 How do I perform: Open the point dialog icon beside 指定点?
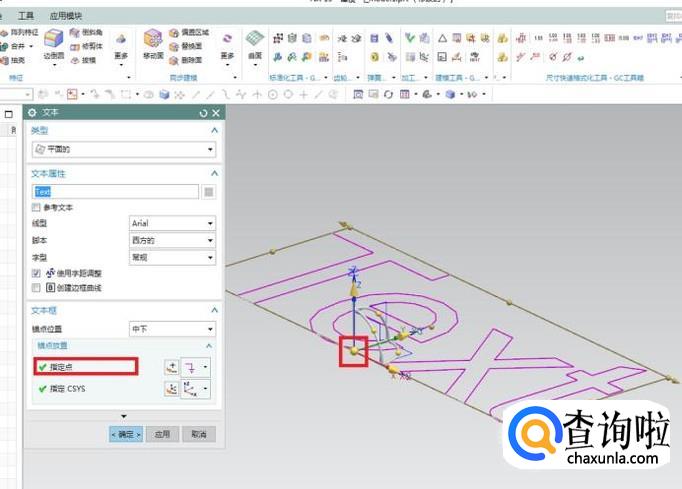point(171,367)
